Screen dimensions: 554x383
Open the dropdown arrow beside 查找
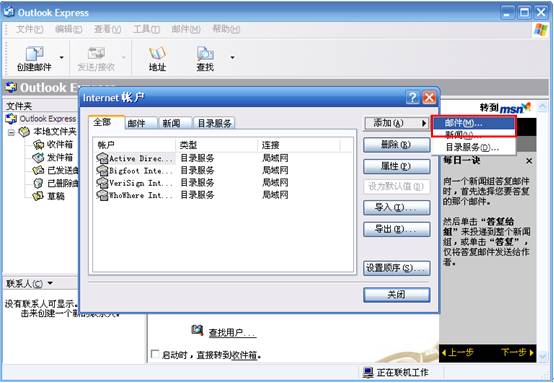coord(232,58)
